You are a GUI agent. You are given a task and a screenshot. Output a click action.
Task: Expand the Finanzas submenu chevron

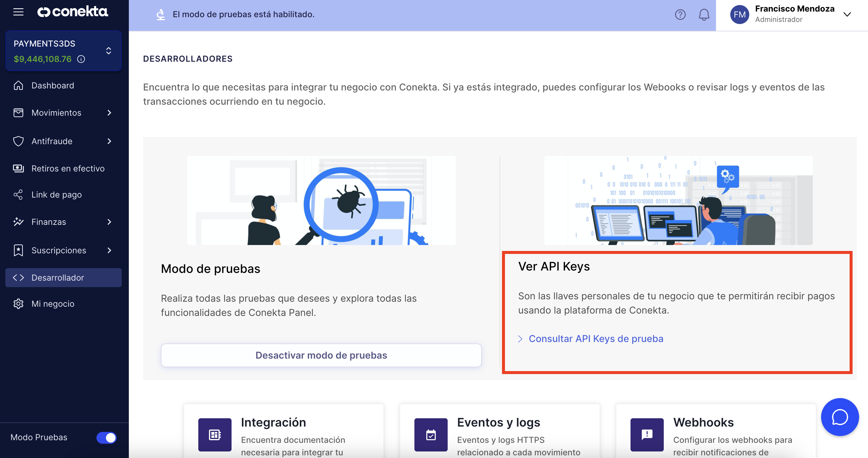(x=109, y=222)
